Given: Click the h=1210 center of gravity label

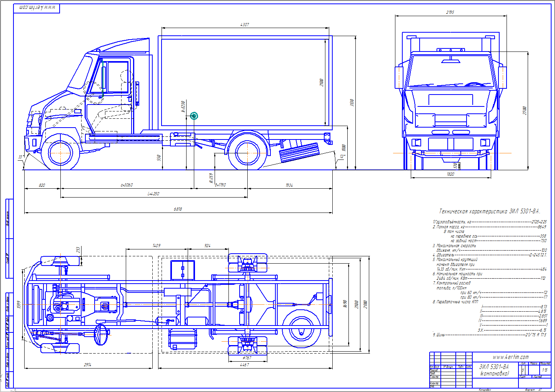Looking at the screenshot, I should point(183,106).
